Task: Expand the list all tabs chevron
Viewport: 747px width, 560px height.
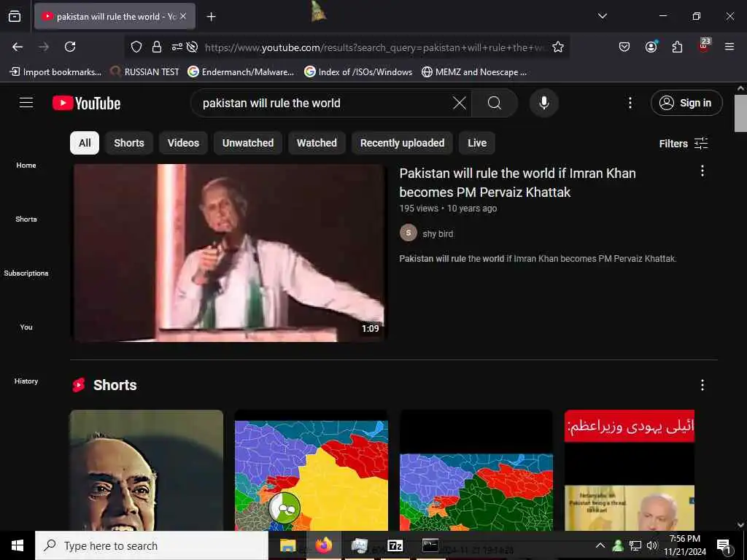Action: [x=602, y=16]
